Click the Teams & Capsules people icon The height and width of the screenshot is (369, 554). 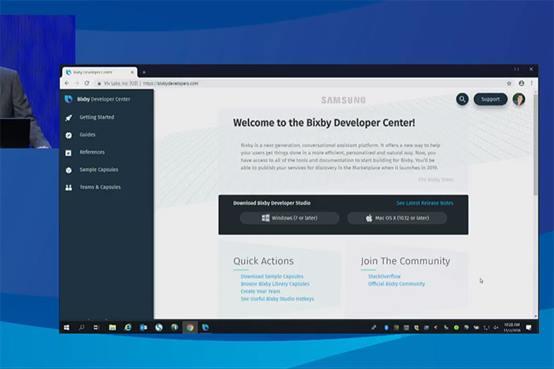(69, 187)
